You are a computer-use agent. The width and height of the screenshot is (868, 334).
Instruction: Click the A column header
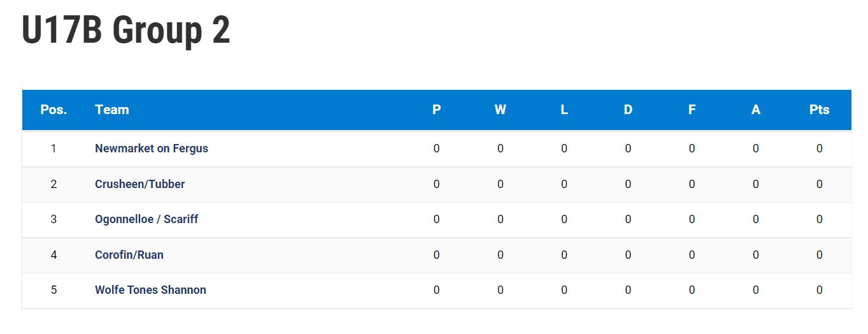click(755, 110)
